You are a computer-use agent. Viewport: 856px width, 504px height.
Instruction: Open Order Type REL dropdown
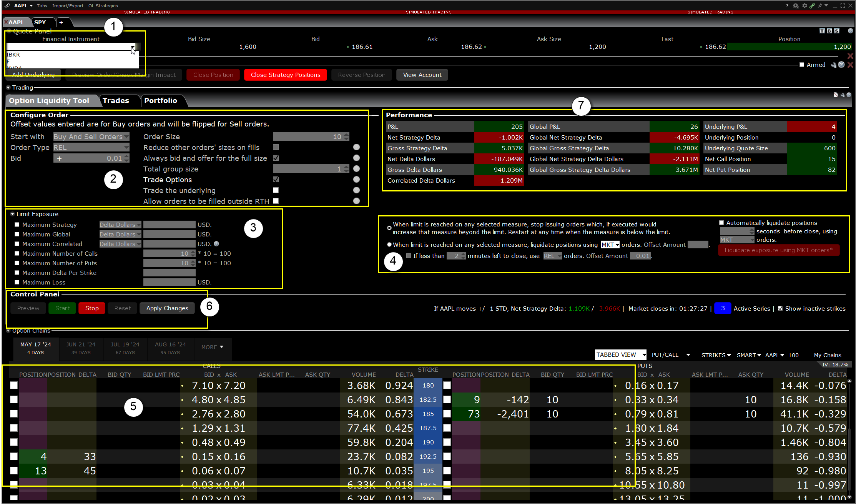click(91, 148)
